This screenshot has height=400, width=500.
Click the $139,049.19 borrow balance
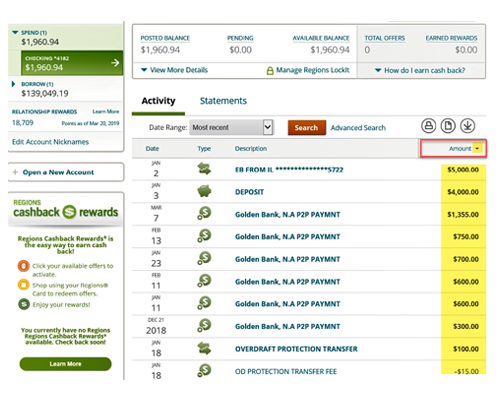(45, 93)
